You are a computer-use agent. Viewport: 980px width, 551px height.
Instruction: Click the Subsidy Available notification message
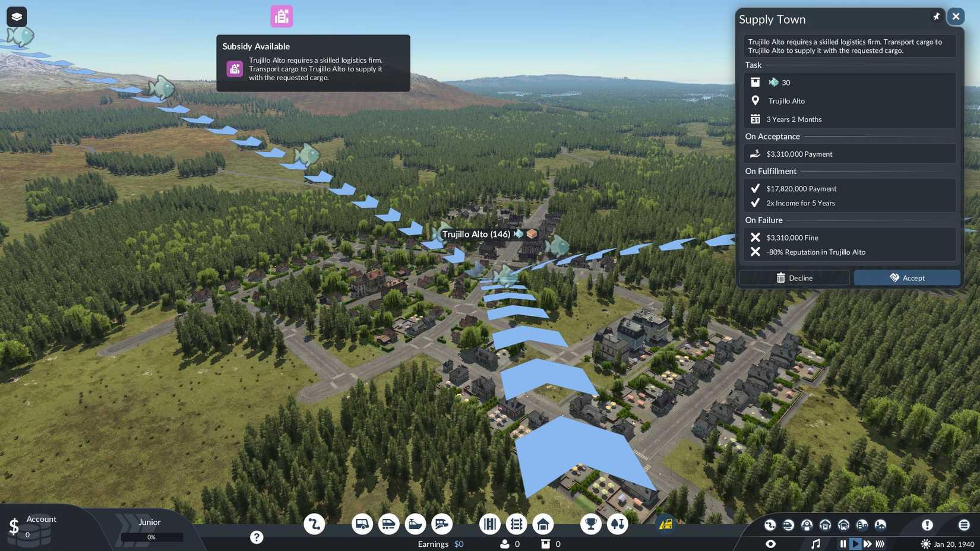click(x=313, y=63)
